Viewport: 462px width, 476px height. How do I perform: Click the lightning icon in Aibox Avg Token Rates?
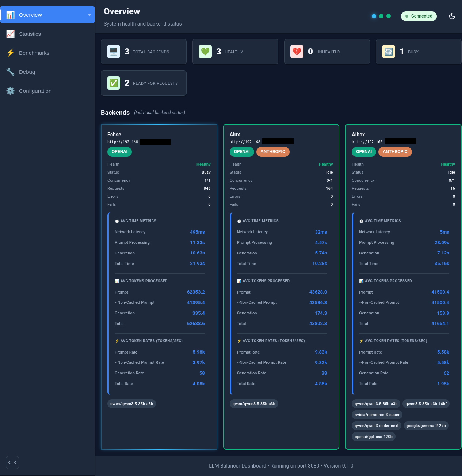361,341
